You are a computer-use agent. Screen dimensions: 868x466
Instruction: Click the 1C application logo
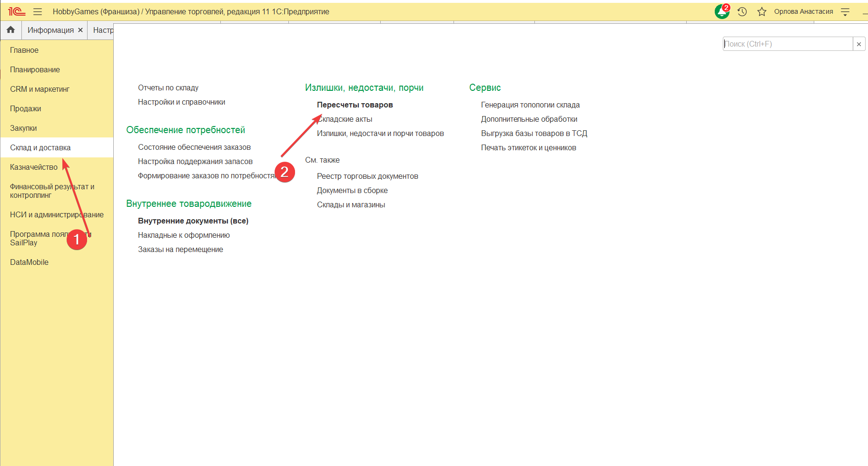pyautogui.click(x=17, y=11)
